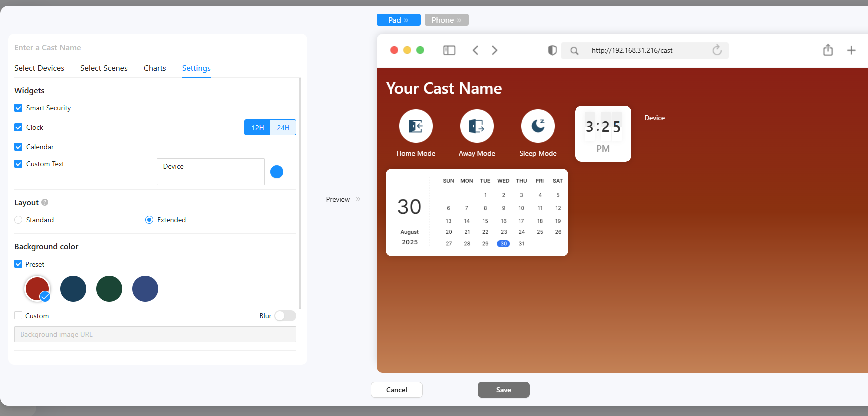The width and height of the screenshot is (868, 416).
Task: Click the blue plus add text button
Action: coord(277,172)
